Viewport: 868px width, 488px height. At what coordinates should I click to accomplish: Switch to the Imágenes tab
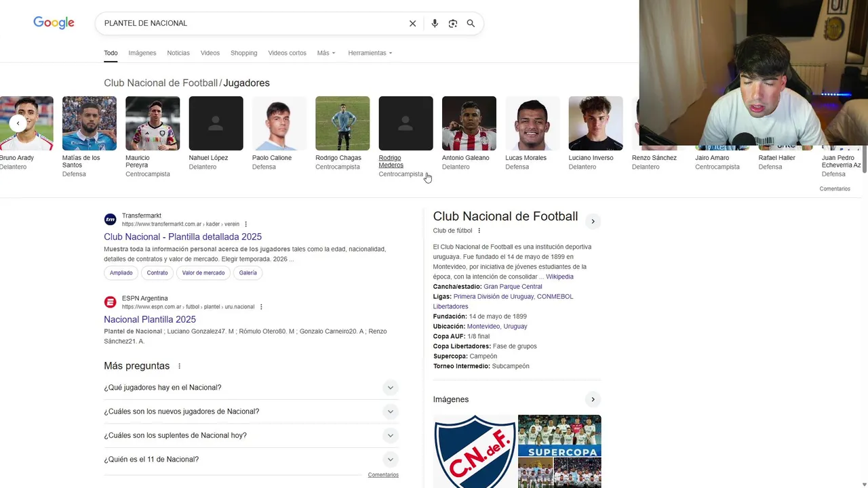(142, 53)
